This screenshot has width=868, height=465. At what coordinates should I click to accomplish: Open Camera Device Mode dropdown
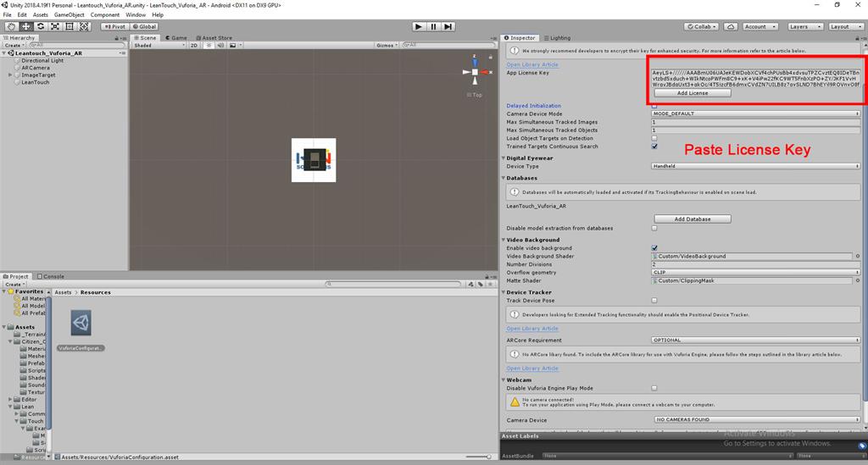(x=755, y=113)
